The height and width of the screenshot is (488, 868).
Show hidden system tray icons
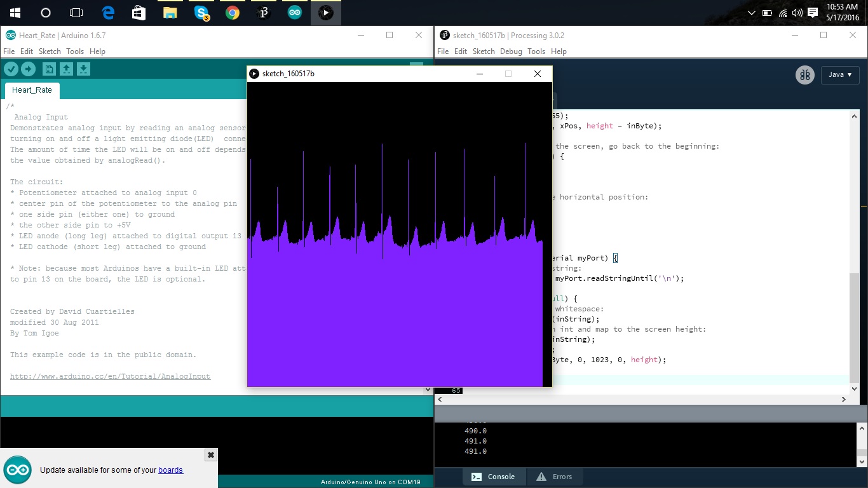pos(752,13)
